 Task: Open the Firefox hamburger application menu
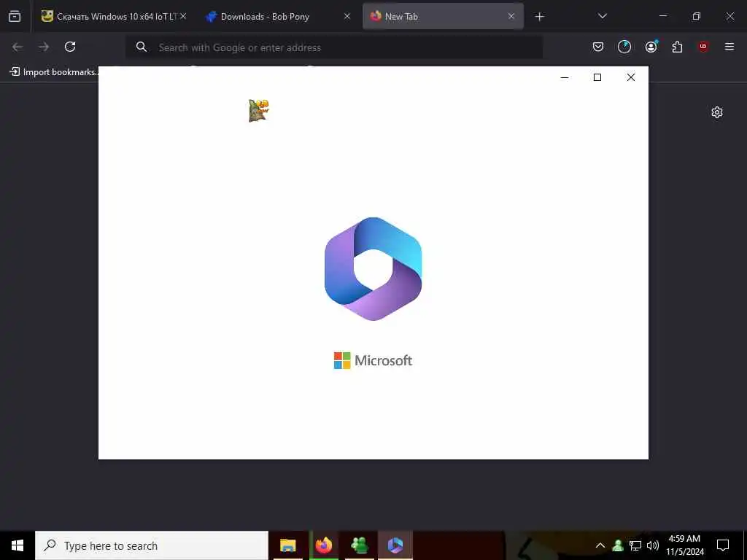[729, 47]
